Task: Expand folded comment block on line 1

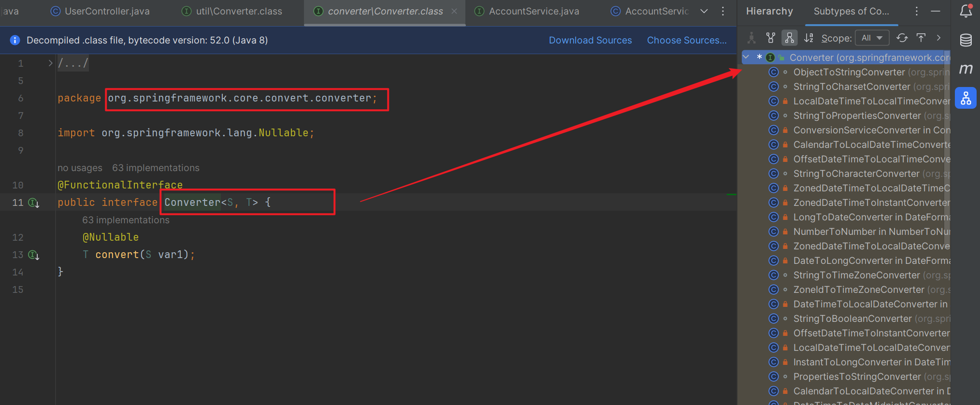Action: click(50, 63)
